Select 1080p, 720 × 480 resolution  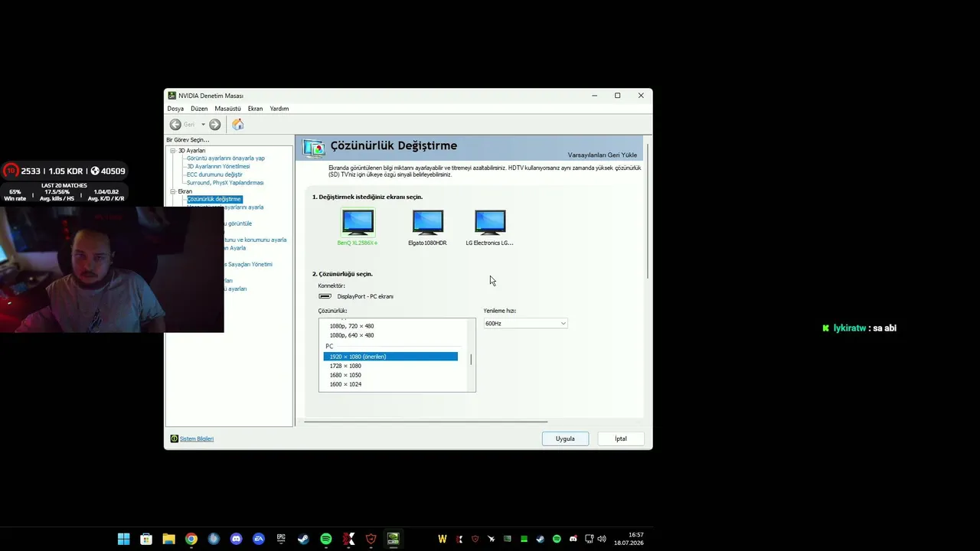(351, 326)
